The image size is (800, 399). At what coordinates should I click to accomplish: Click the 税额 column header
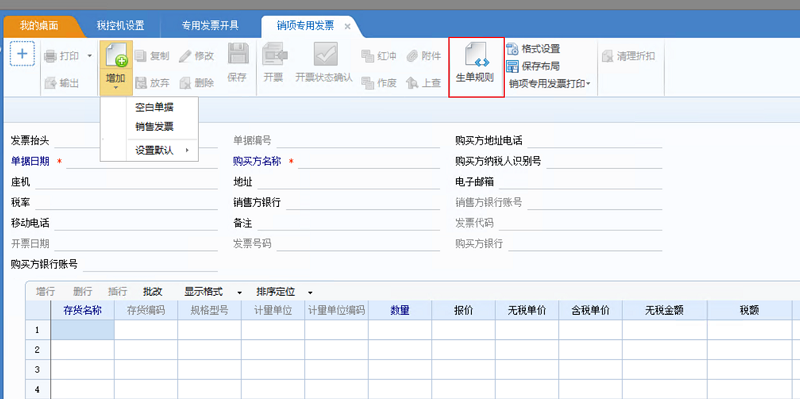click(x=748, y=310)
